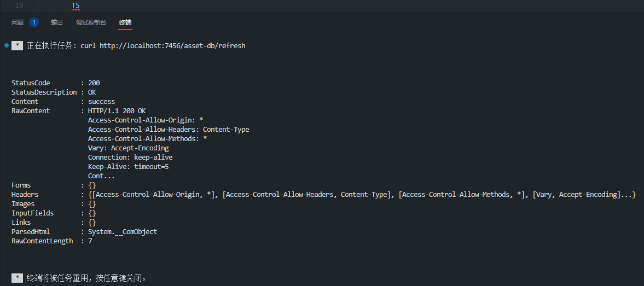Viewport: 644px width, 286px height.
Task: Switch to the 输出 (Output) tab
Action: (x=57, y=22)
